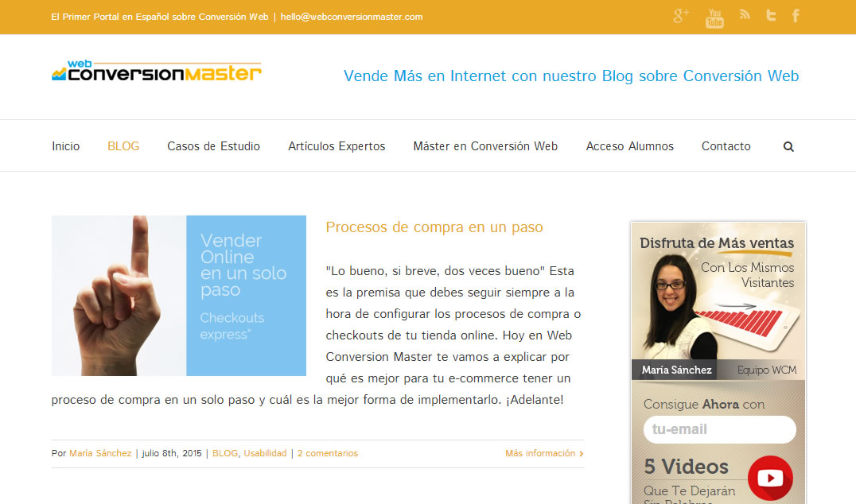View the 2 comentarios of the post

tap(327, 452)
